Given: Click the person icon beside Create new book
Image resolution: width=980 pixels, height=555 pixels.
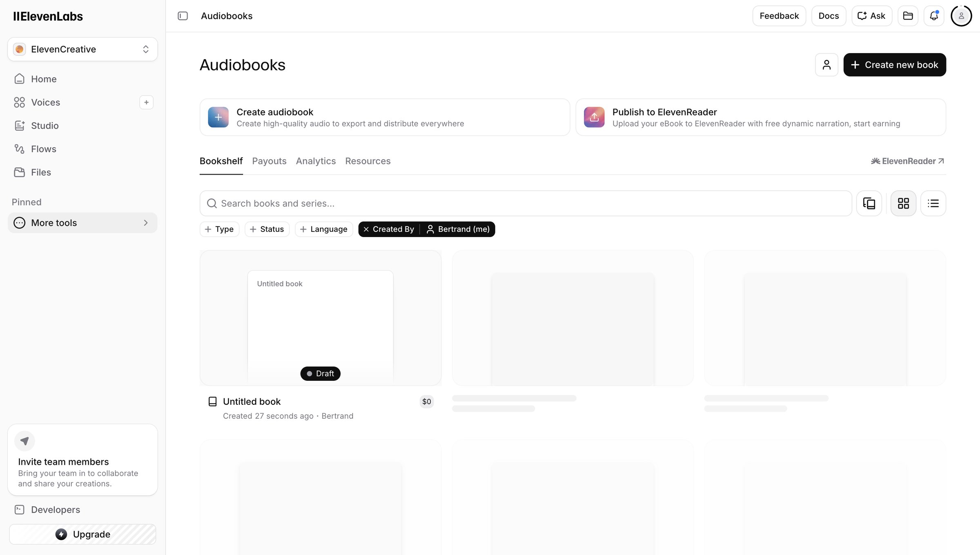Looking at the screenshot, I should 826,64.
